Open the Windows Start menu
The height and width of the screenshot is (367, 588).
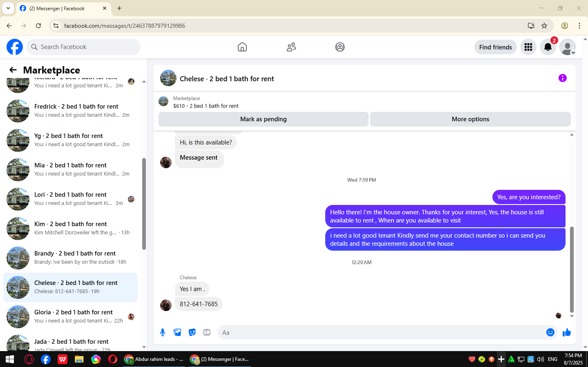(10, 359)
